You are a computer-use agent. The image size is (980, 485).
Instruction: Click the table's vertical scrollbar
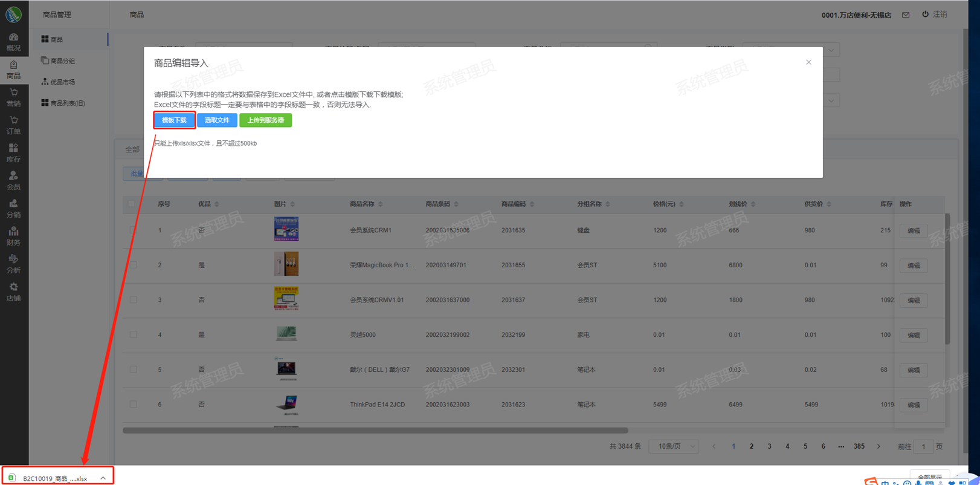point(947,279)
